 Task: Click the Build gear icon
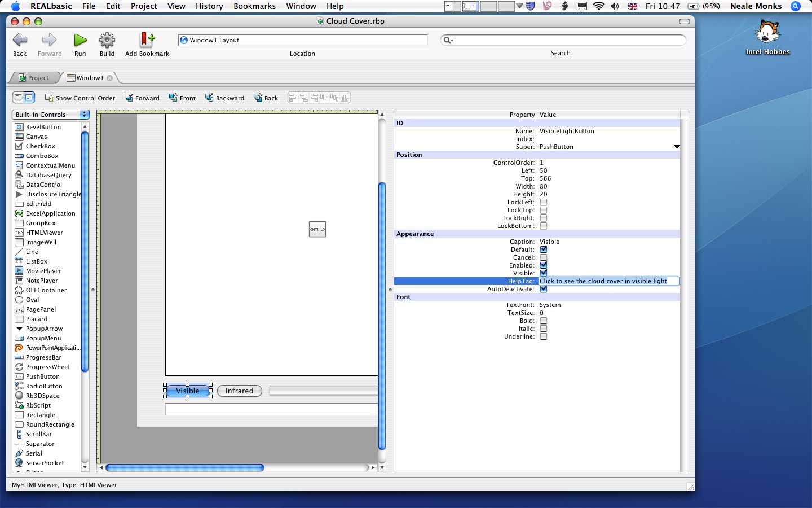point(107,40)
